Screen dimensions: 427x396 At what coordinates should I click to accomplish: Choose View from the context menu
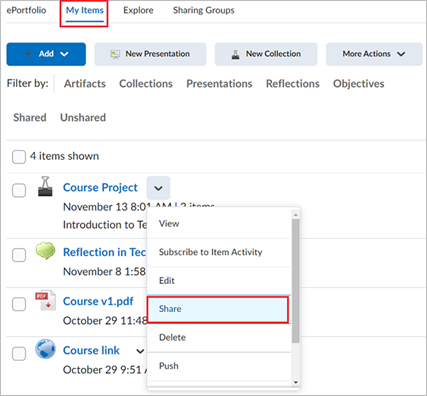(219, 224)
